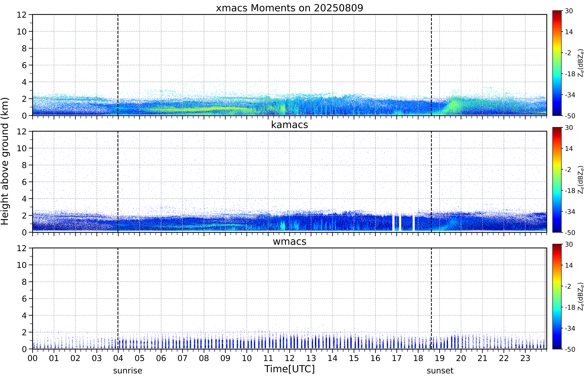
Task: Click the "14" hour tick label on time axis
Action: coord(333,358)
